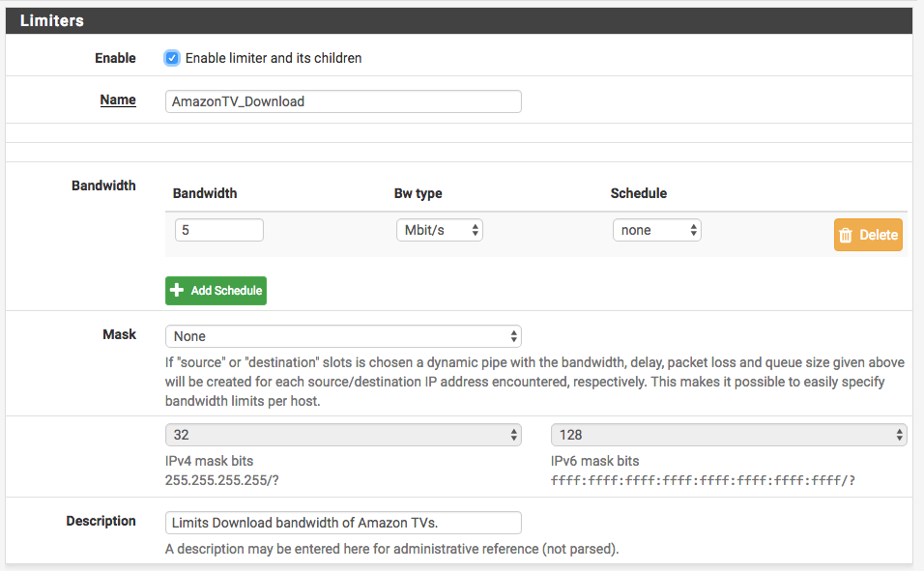Click the Name field containing AmazonTV_Download
Image resolution: width=924 pixels, height=571 pixels.
[x=343, y=101]
